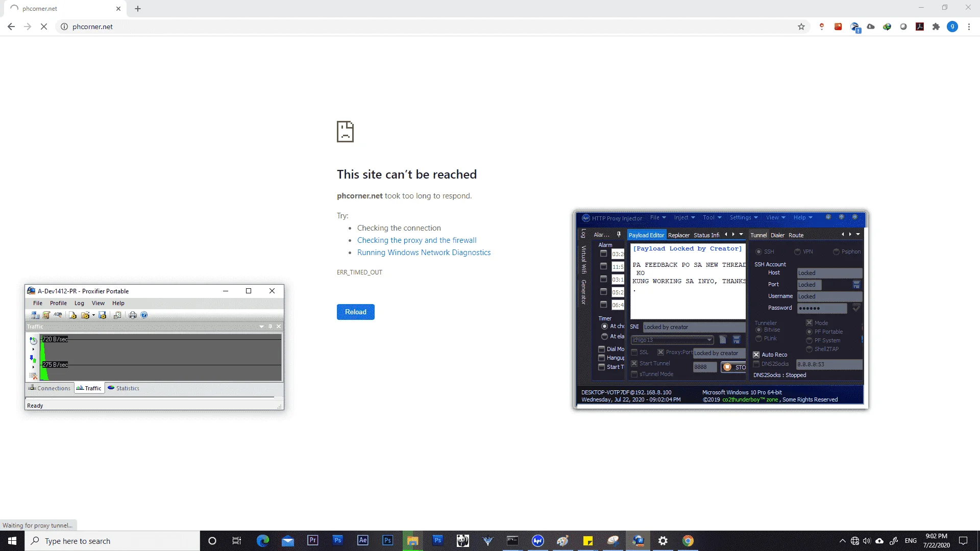The image size is (980, 551).
Task: Open HTTP Proxy Injector from taskbar
Action: (x=537, y=541)
